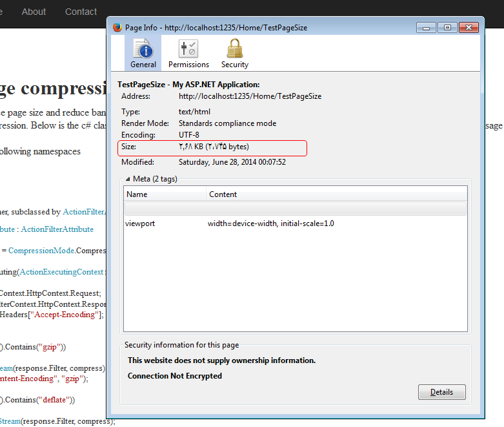Close the Page Info dialog

468,28
